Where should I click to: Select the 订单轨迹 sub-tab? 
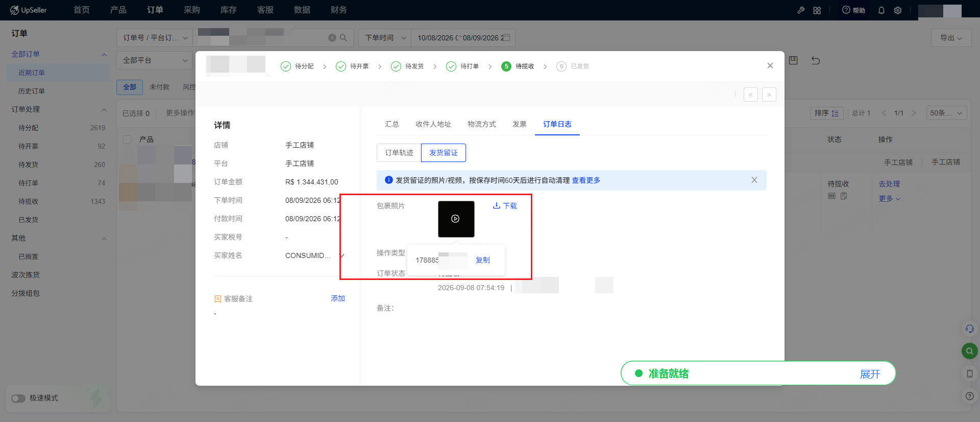point(399,153)
